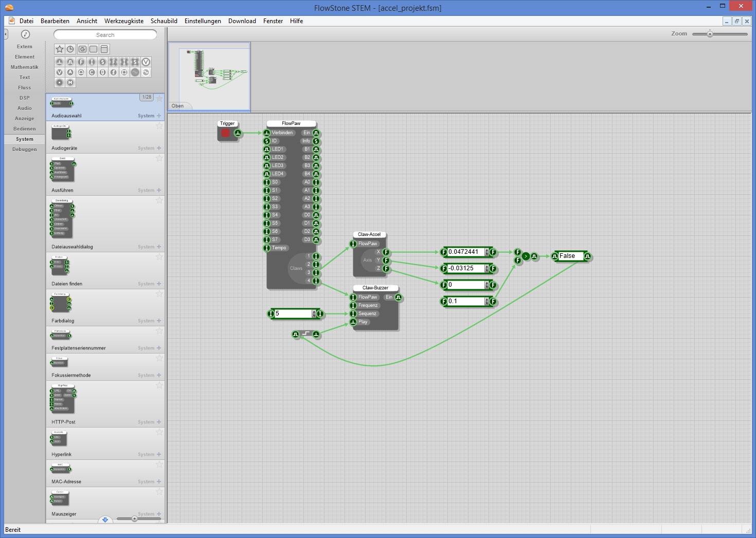Select the Mathematik category
Viewport: 756px width, 538px height.
pyautogui.click(x=25, y=67)
